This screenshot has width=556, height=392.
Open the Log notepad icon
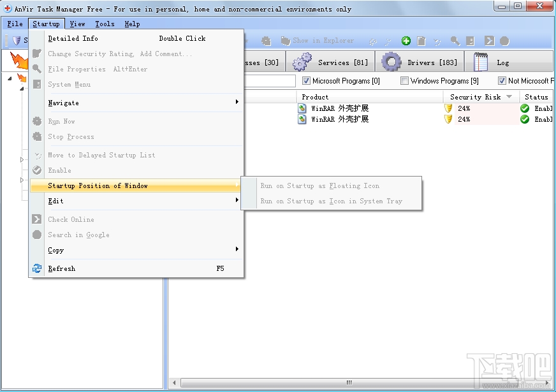pyautogui.click(x=480, y=61)
